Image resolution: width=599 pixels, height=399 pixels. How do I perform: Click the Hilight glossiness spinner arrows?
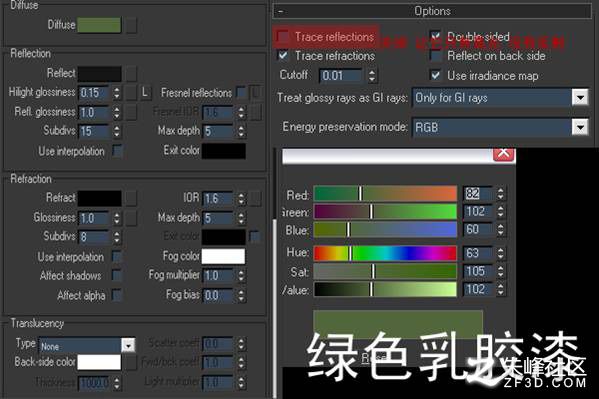117,93
